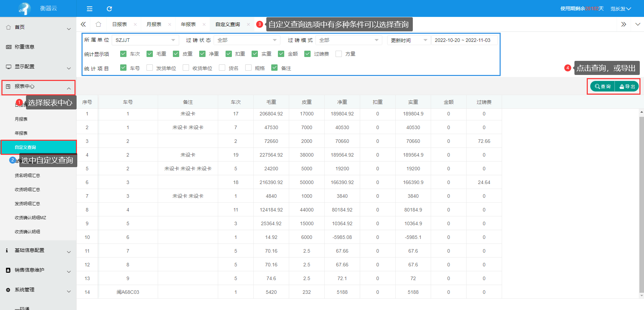Image resolution: width=644 pixels, height=310 pixels.
Task: Open 收货确认明细MZ in the sidebar
Action: (31, 218)
